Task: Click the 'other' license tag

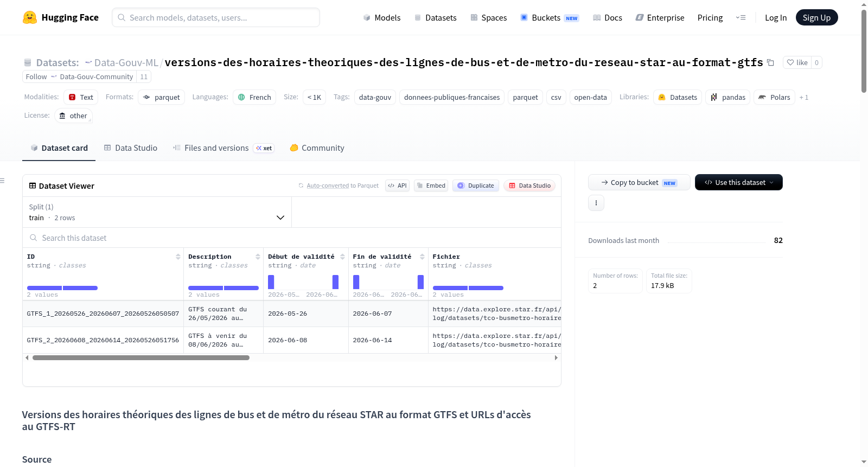Action: 73,116
